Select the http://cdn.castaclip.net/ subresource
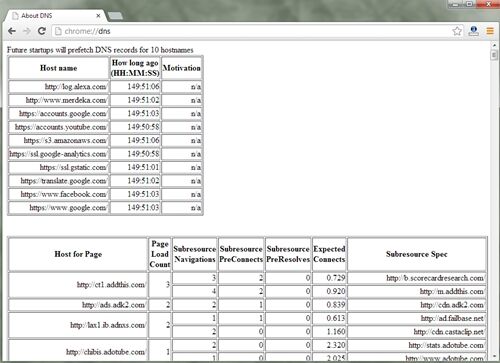 [417, 332]
